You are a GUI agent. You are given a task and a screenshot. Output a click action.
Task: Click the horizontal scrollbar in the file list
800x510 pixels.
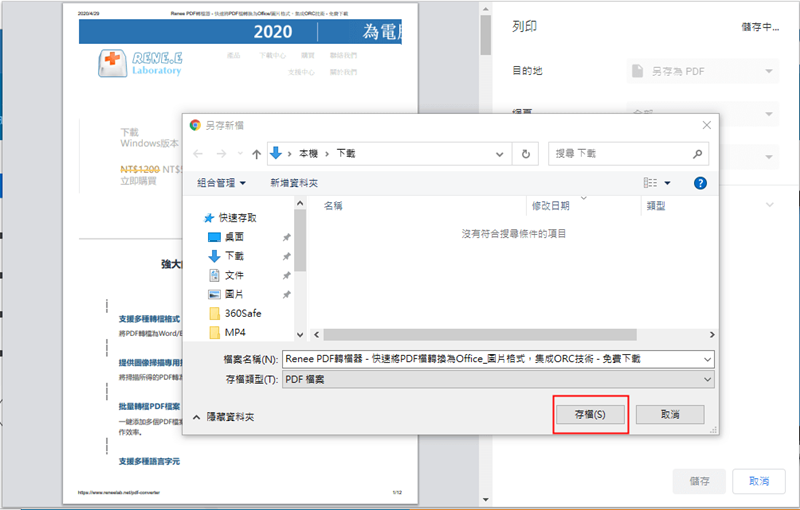coord(480,335)
